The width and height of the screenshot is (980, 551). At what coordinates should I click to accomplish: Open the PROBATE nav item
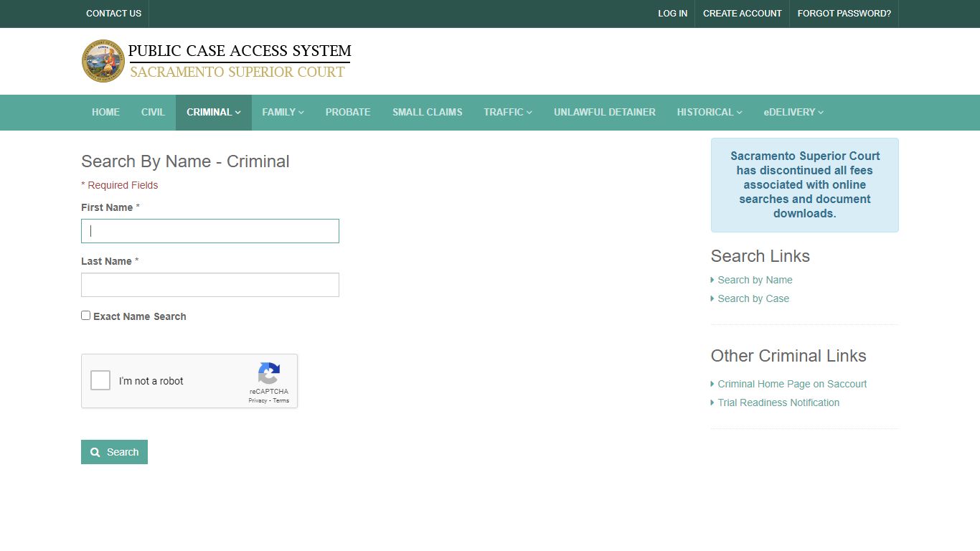click(x=348, y=112)
